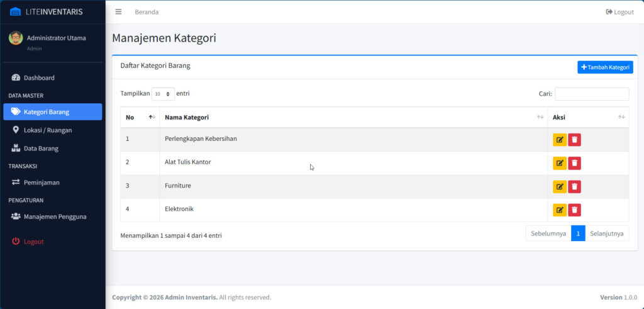The height and width of the screenshot is (309, 644).
Task: Click edit icon for Perlengkapan Kebersihan
Action: (559, 140)
